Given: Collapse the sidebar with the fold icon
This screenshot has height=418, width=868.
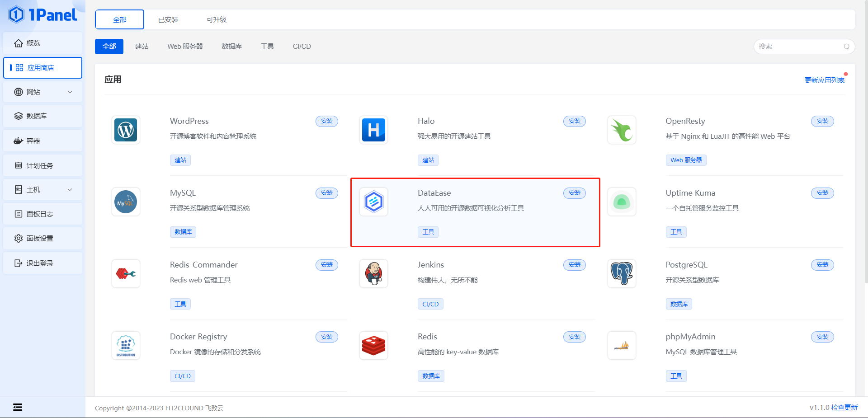Looking at the screenshot, I should click(18, 407).
